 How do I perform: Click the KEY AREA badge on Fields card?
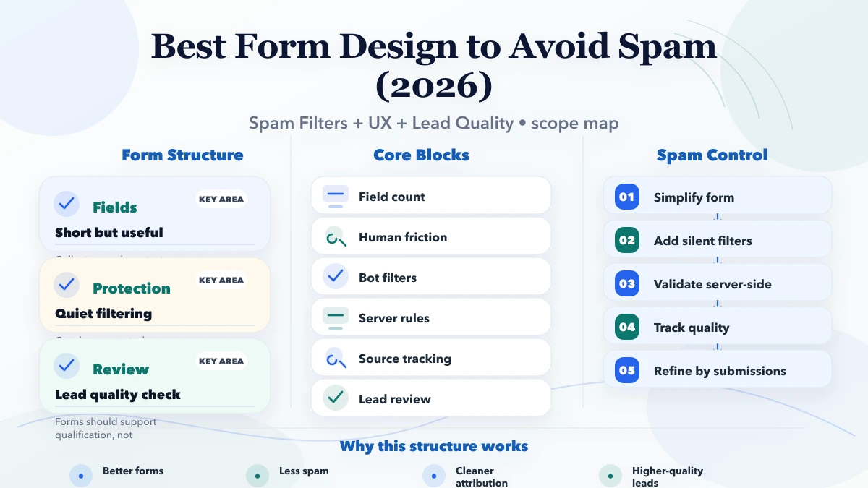(221, 200)
